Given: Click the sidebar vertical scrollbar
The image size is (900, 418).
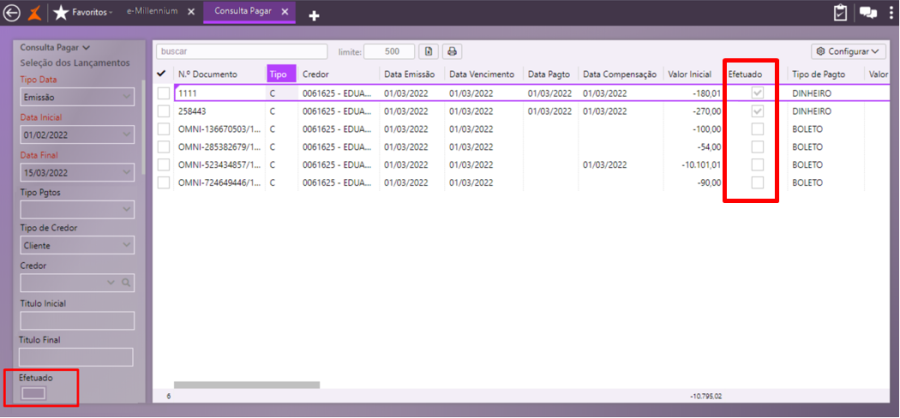Looking at the screenshot, I should click(143, 126).
